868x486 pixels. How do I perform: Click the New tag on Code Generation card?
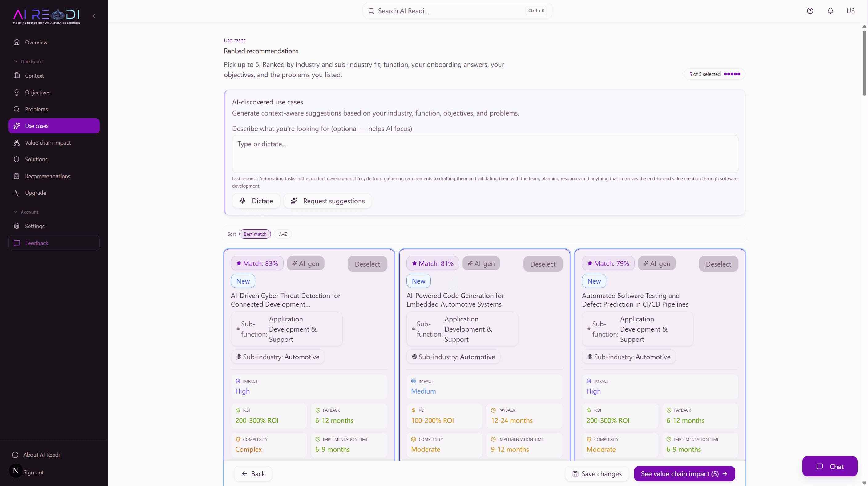[x=418, y=281]
